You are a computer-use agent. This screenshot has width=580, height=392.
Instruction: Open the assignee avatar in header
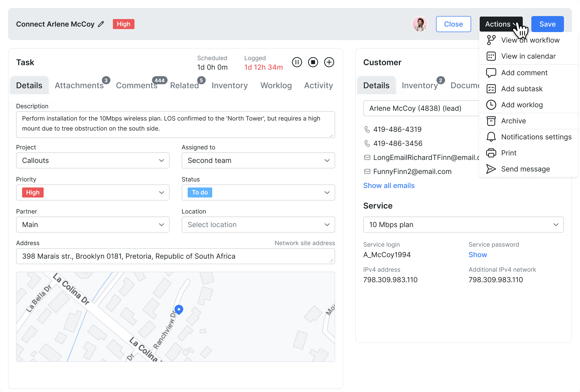[420, 24]
